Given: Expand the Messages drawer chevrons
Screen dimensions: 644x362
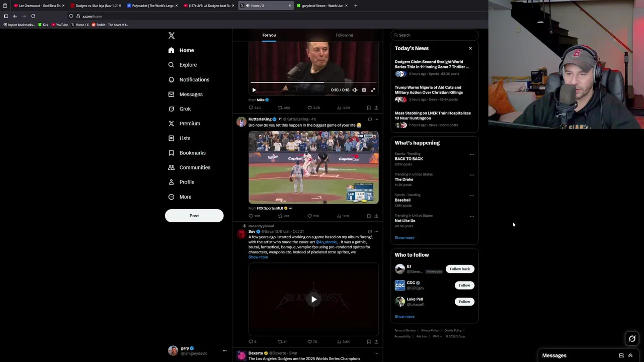Looking at the screenshot, I should (630, 355).
